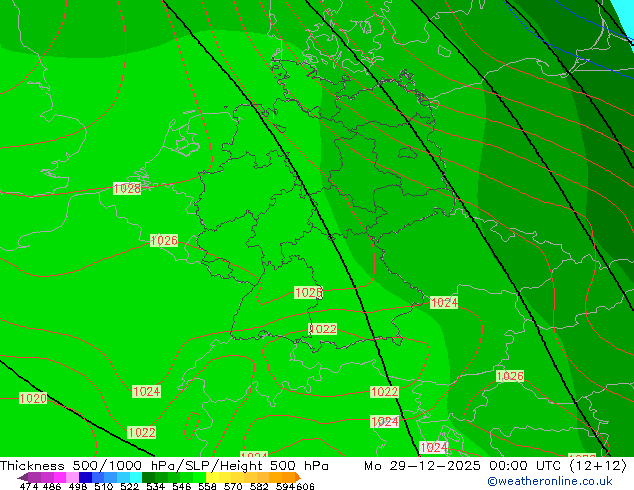The image size is (634, 490).
Task: Click the northernmost 1024 isobar label
Action: [x=444, y=302]
